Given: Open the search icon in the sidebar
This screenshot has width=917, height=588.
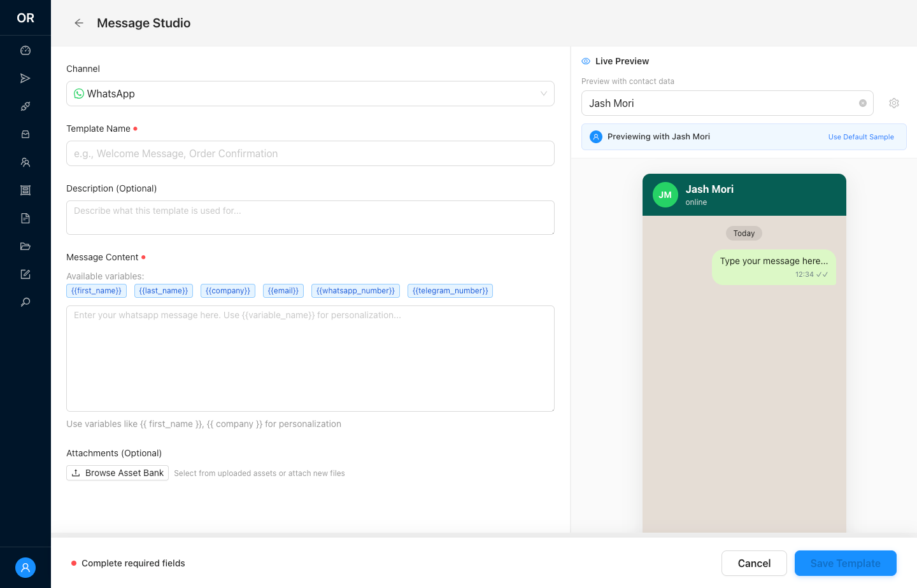Looking at the screenshot, I should point(25,302).
